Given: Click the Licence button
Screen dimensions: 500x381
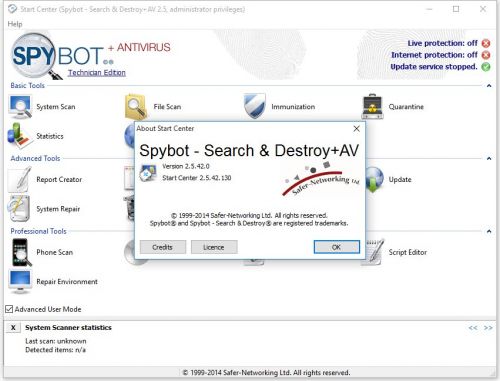Looking at the screenshot, I should click(x=214, y=247).
